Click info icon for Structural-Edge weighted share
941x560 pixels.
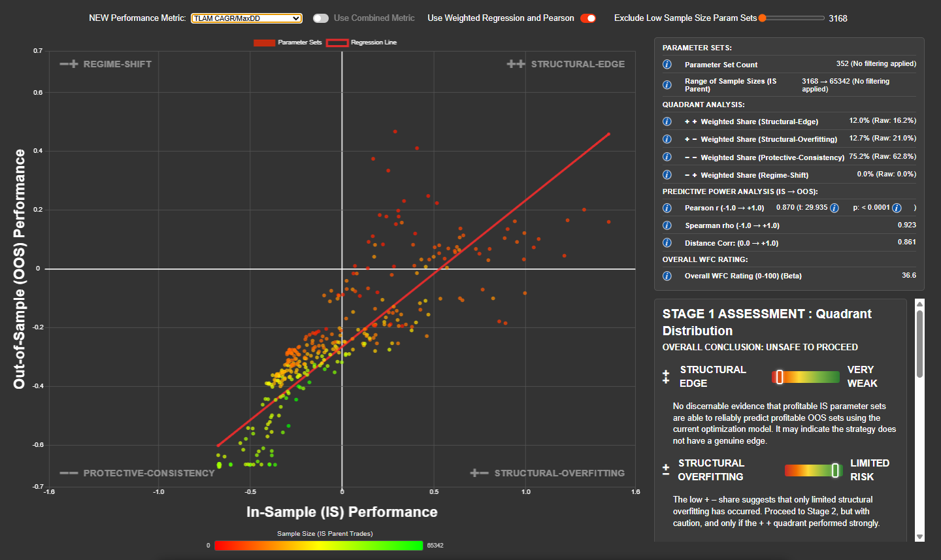point(667,122)
